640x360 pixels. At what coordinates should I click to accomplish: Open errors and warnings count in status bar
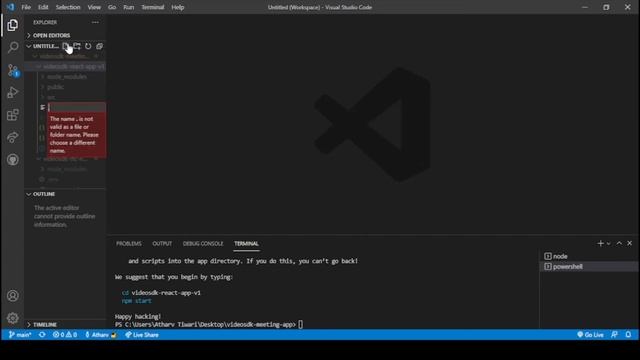tap(65, 335)
